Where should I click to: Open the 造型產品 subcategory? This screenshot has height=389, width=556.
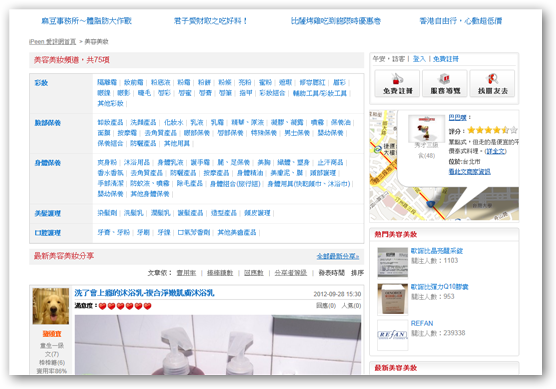coord(224,213)
